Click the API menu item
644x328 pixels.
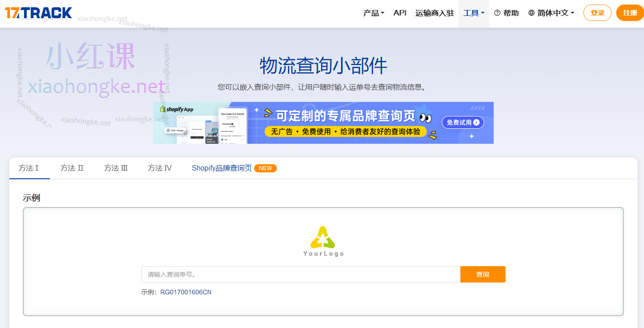tap(399, 13)
